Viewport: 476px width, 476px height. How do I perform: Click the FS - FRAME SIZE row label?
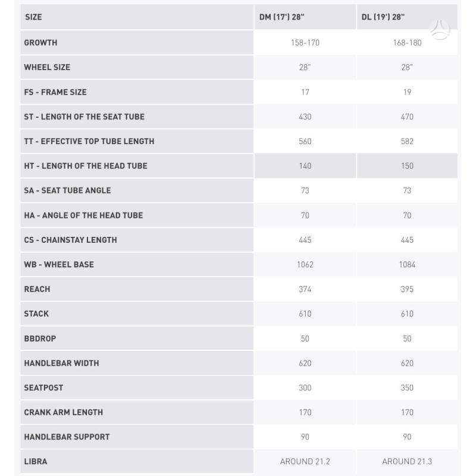55,92
